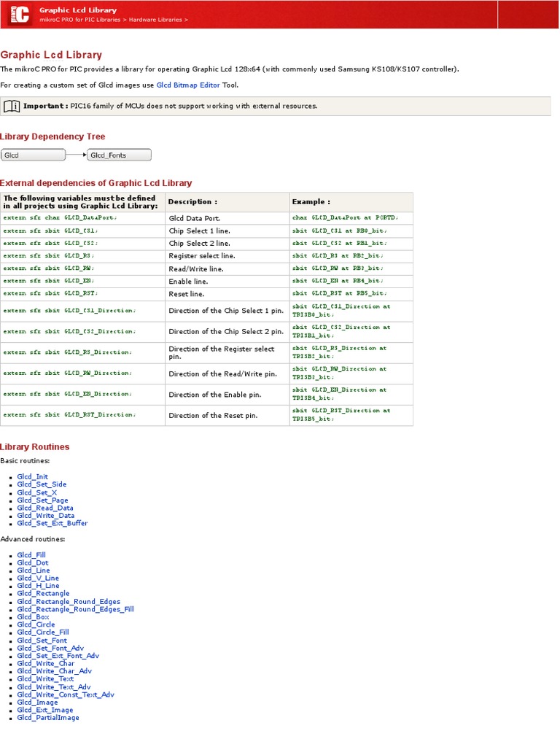Image resolution: width=560 pixels, height=747 pixels.
Task: Follow the mikroC PRO for PIC Libraries breadcrumb
Action: 80,20
